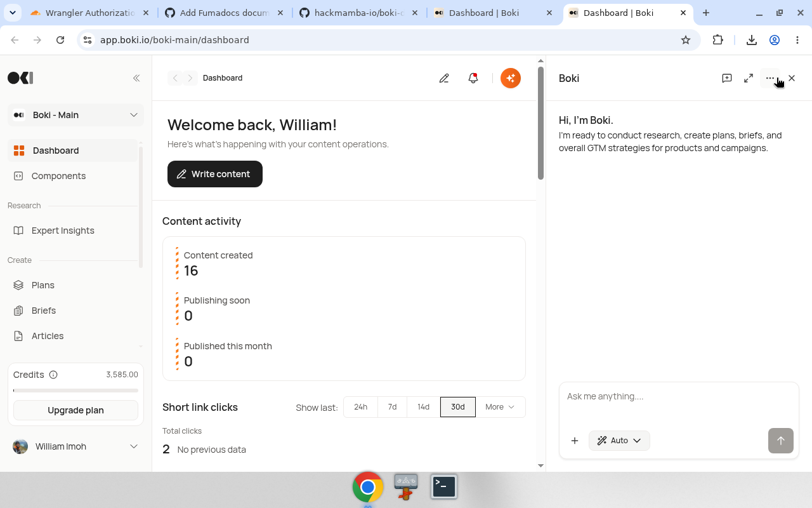812x508 pixels.
Task: Go to Plans in the sidebar
Action: [x=73, y=285]
